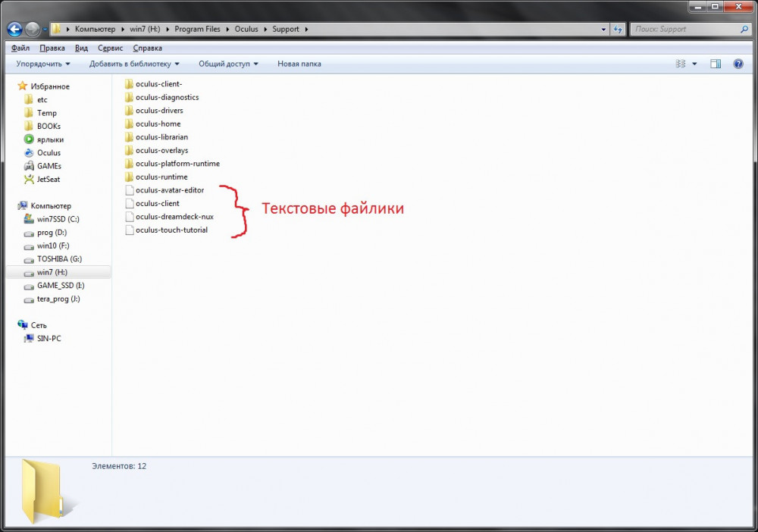This screenshot has width=758, height=532.
Task: Click the Элементов: 12 status text
Action: pyautogui.click(x=119, y=466)
